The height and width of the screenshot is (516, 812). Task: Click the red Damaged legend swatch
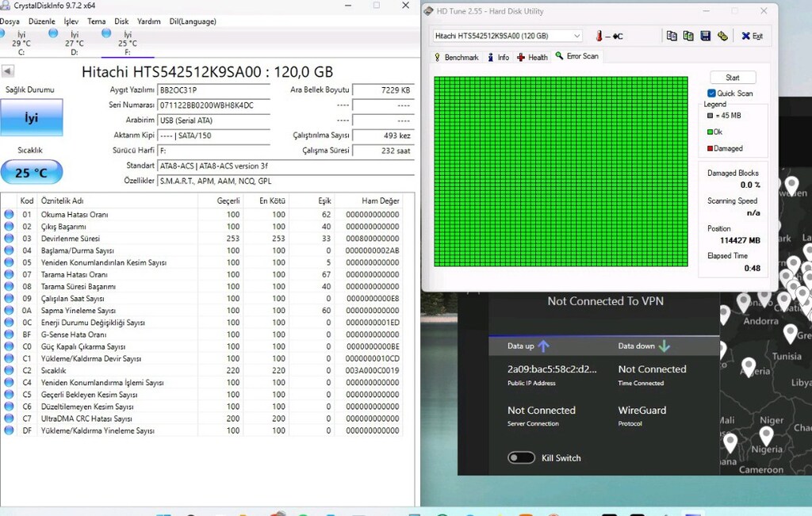click(710, 148)
